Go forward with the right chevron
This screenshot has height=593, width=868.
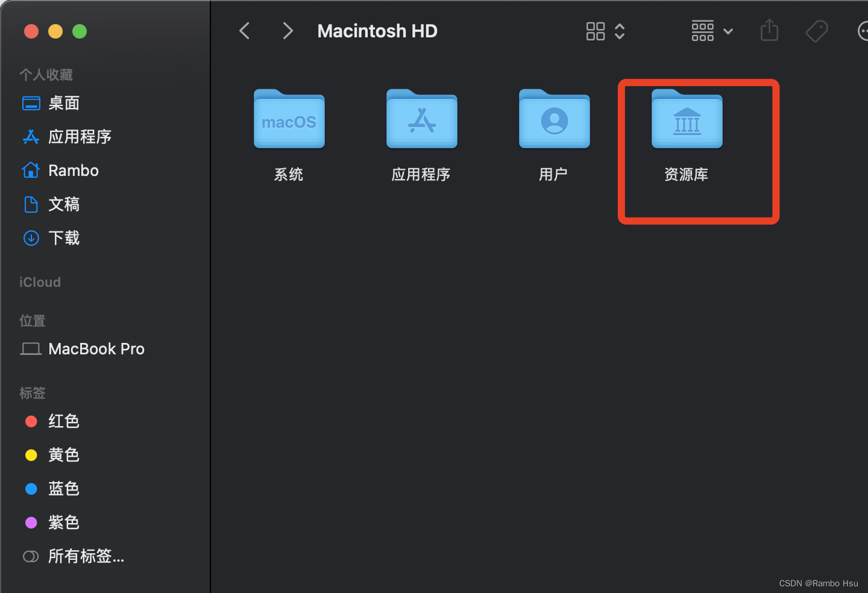pos(288,31)
